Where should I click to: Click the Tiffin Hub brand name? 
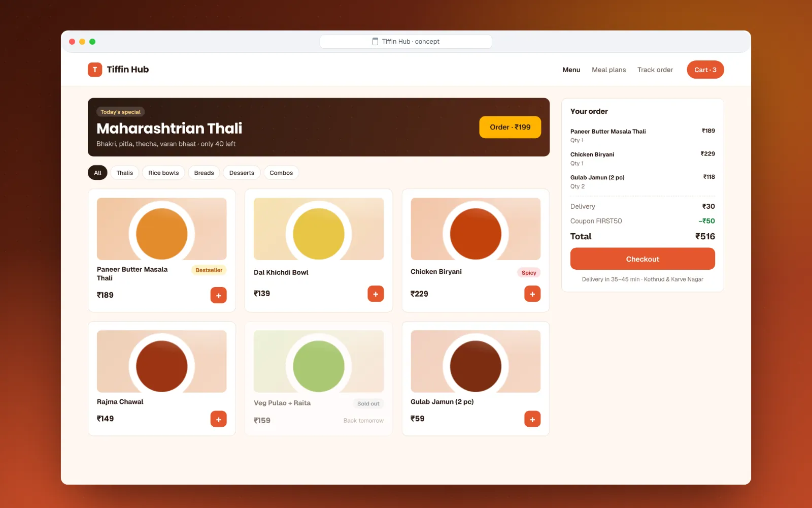pyautogui.click(x=128, y=70)
